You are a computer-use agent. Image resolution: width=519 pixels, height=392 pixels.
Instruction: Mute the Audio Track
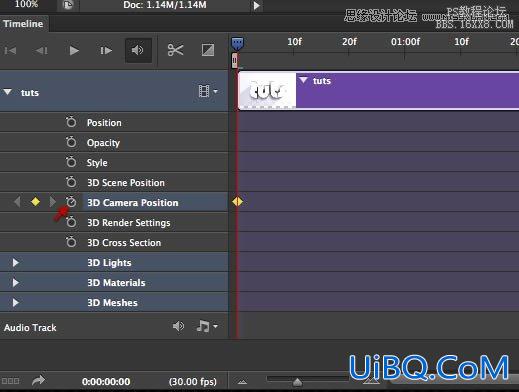(x=178, y=326)
